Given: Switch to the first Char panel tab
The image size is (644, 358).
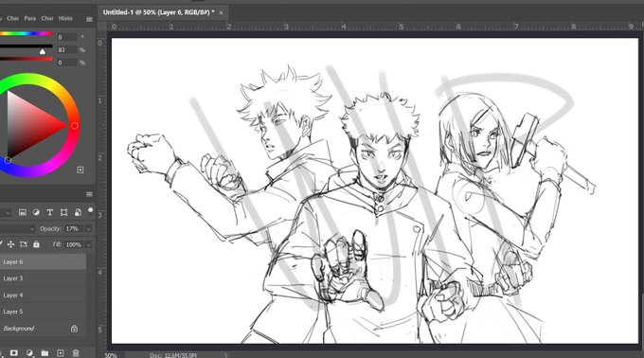Looking at the screenshot, I should click(x=13, y=19).
